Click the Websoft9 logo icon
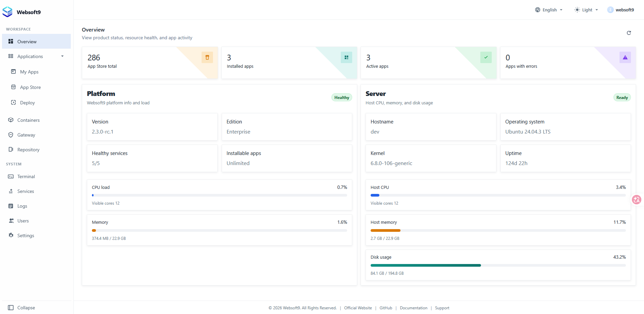This screenshot has width=644, height=314. click(x=7, y=12)
